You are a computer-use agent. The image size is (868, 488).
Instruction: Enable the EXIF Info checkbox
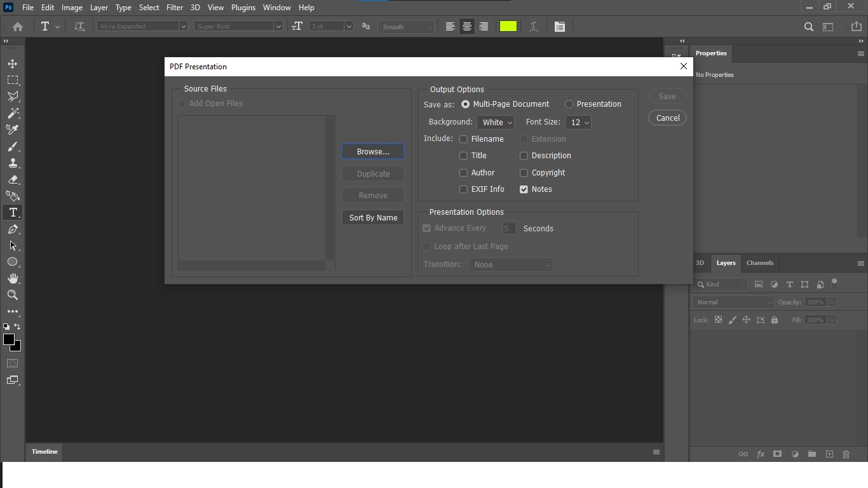pos(463,189)
